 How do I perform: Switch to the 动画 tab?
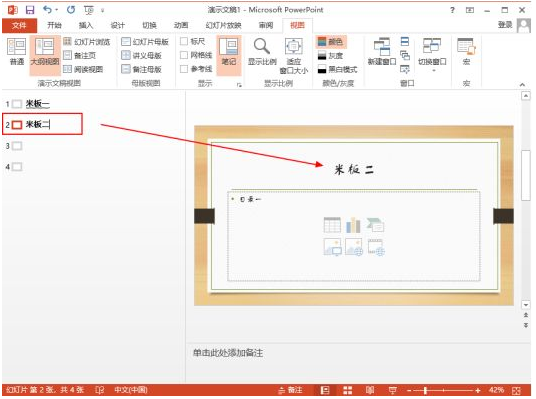[181, 25]
